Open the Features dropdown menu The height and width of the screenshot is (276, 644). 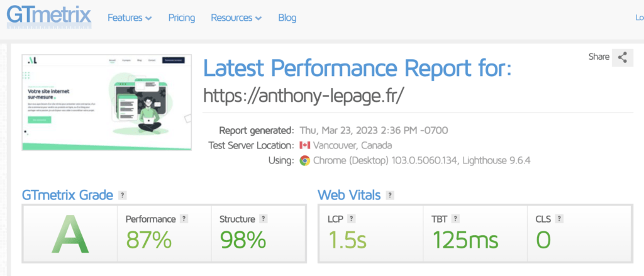click(x=130, y=18)
